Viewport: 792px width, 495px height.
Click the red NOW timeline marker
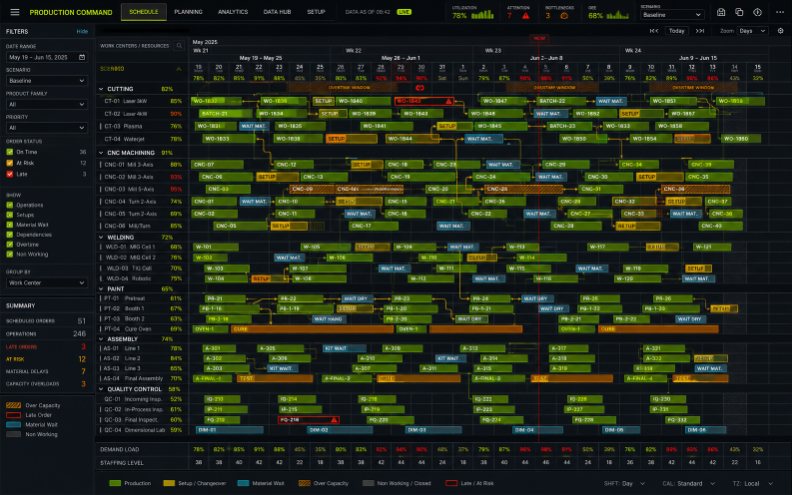(x=539, y=38)
